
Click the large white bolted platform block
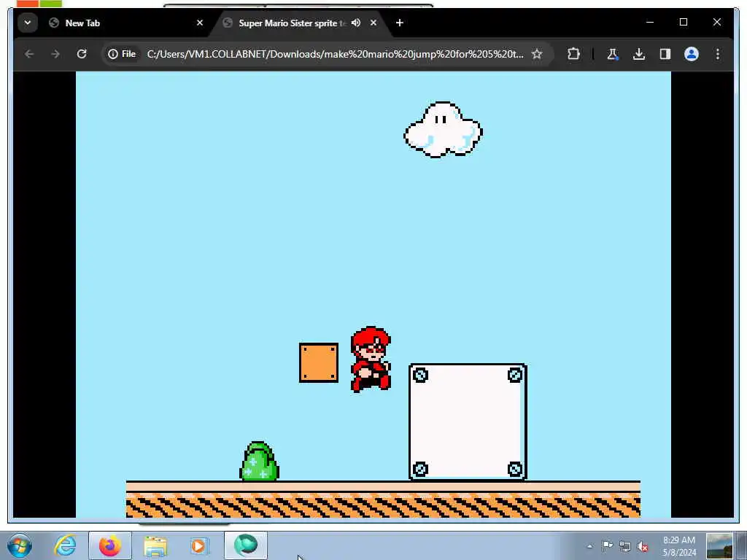tap(468, 422)
